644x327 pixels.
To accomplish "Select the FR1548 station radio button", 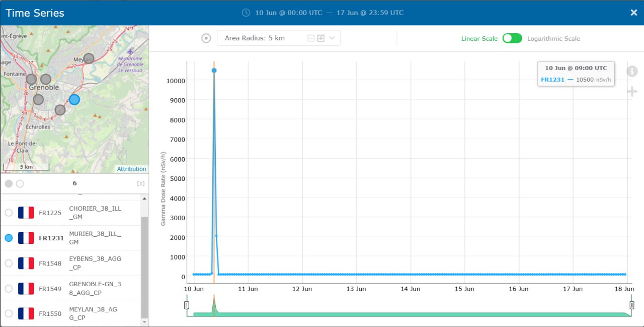I will click(9, 263).
